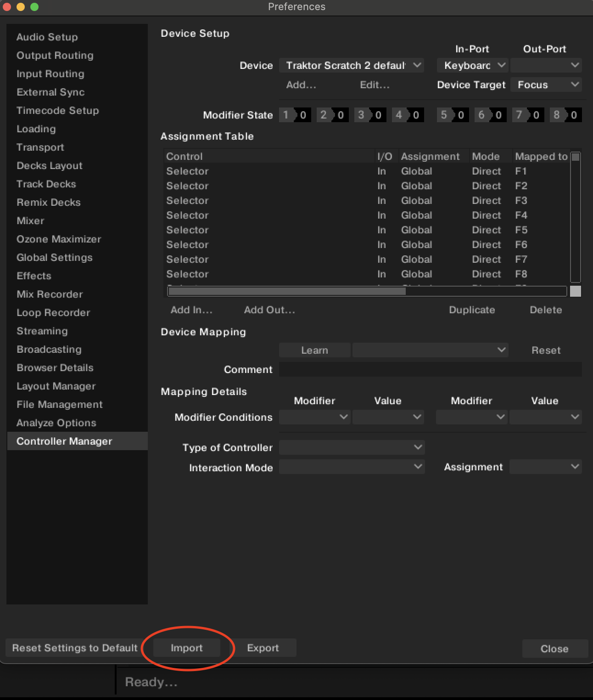Expand the In-Port Keyboard dropdown
Viewport: 593px width, 700px height.
pos(472,65)
